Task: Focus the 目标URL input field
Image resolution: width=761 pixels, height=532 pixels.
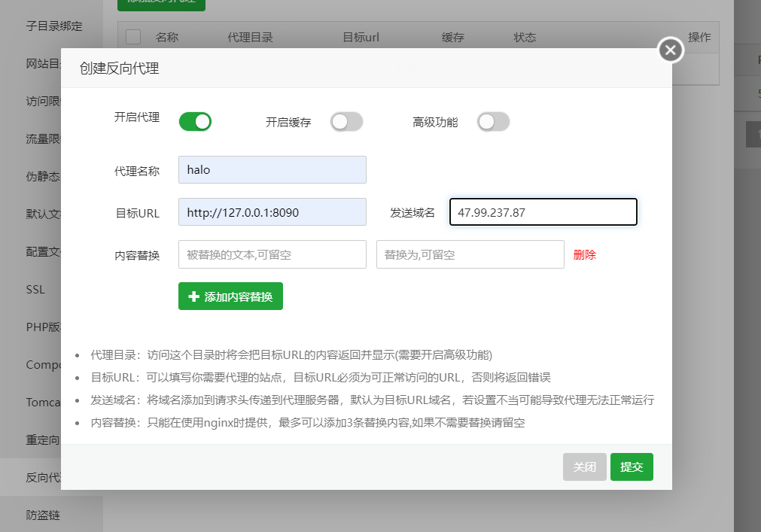Action: (x=272, y=212)
